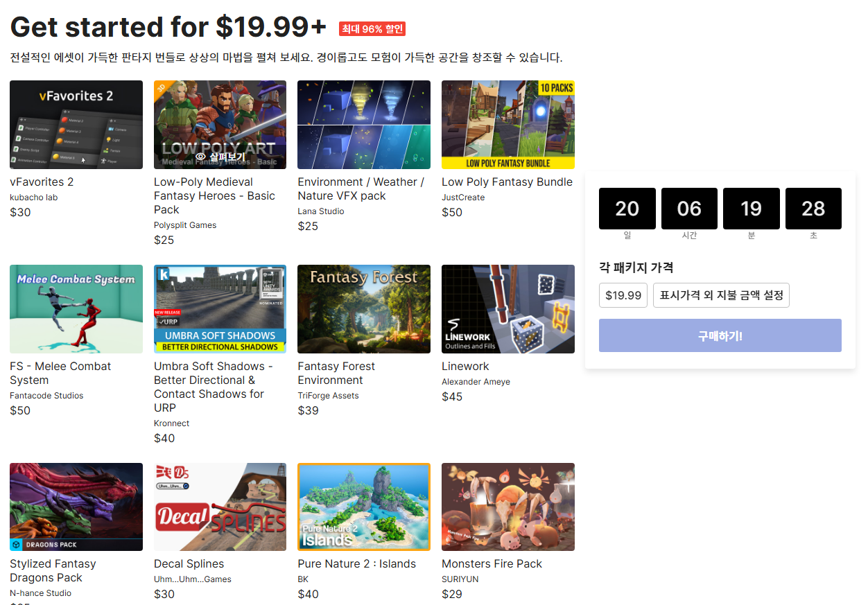Open the Dragons Pack thumbnail image
This screenshot has width=868, height=605.
pyautogui.click(x=76, y=507)
